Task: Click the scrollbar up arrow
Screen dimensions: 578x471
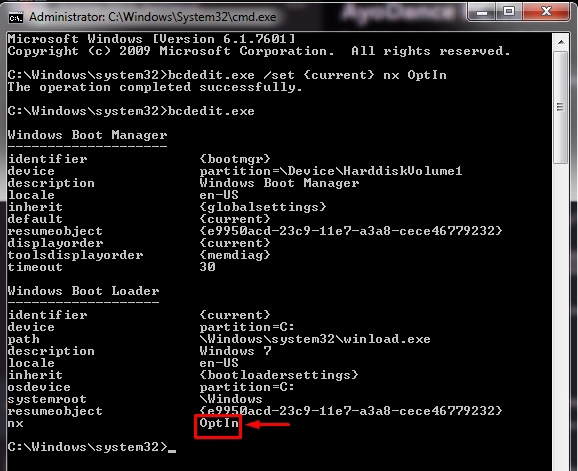Action: click(561, 42)
